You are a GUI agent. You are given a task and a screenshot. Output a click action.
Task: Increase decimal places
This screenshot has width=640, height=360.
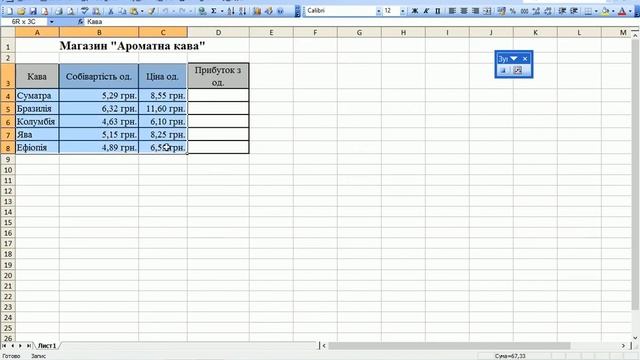[536, 11]
